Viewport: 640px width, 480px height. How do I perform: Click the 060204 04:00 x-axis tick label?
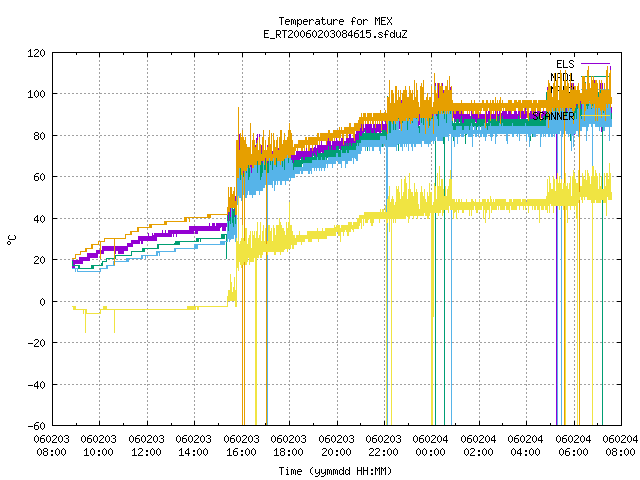pos(526,445)
